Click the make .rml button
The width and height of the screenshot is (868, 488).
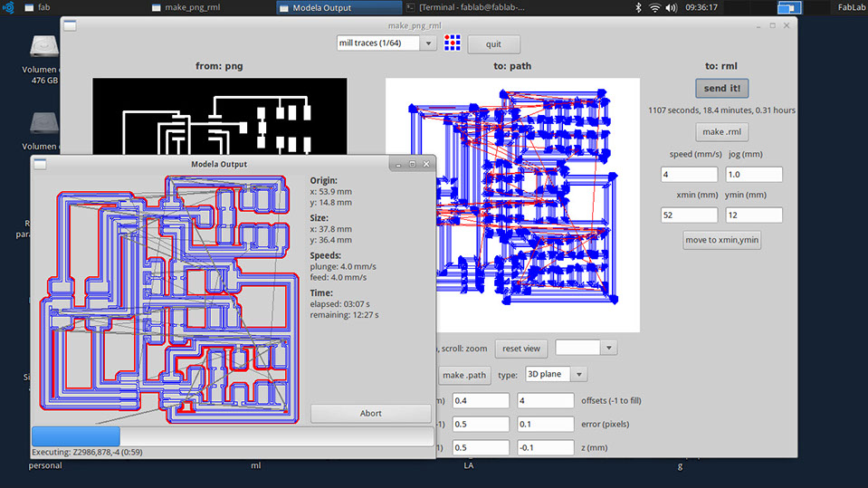(721, 132)
